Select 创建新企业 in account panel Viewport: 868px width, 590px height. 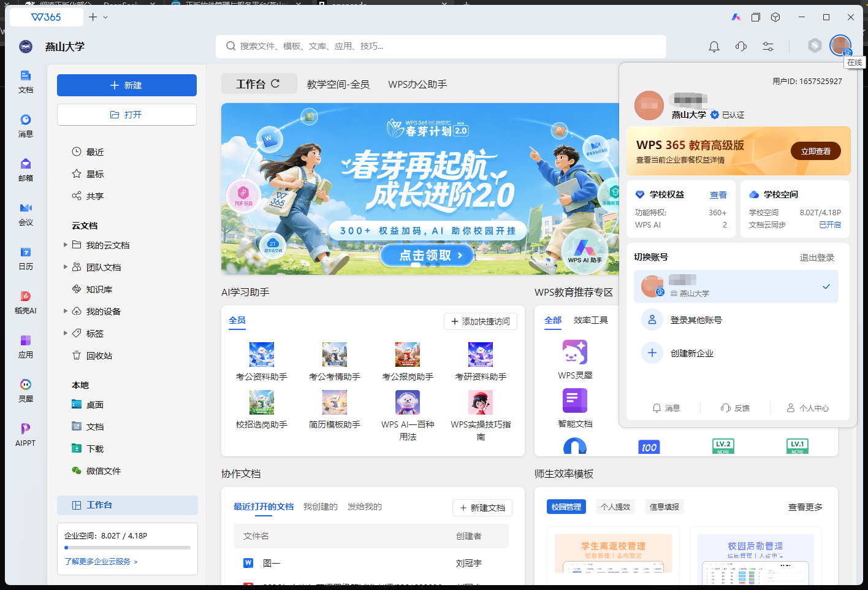736,353
